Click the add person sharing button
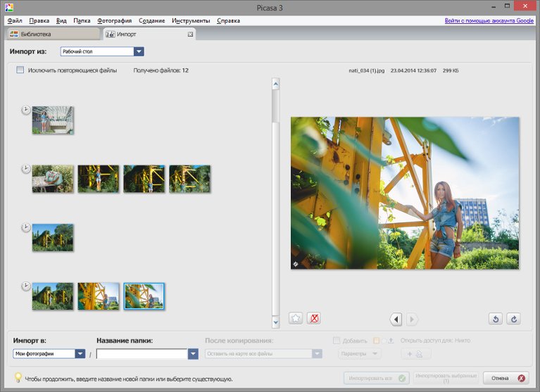Screen dimensions: 540x392 (x=415, y=354)
